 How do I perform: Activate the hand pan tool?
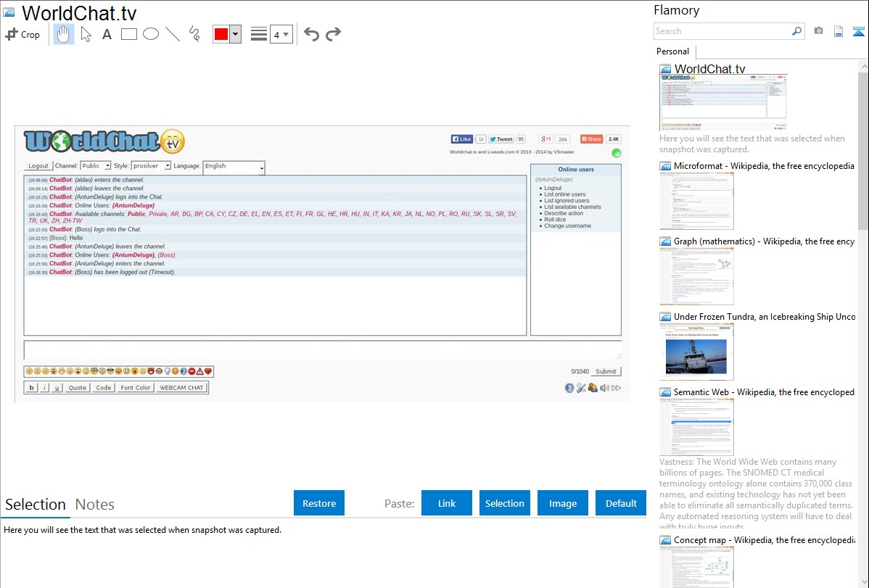click(x=63, y=34)
